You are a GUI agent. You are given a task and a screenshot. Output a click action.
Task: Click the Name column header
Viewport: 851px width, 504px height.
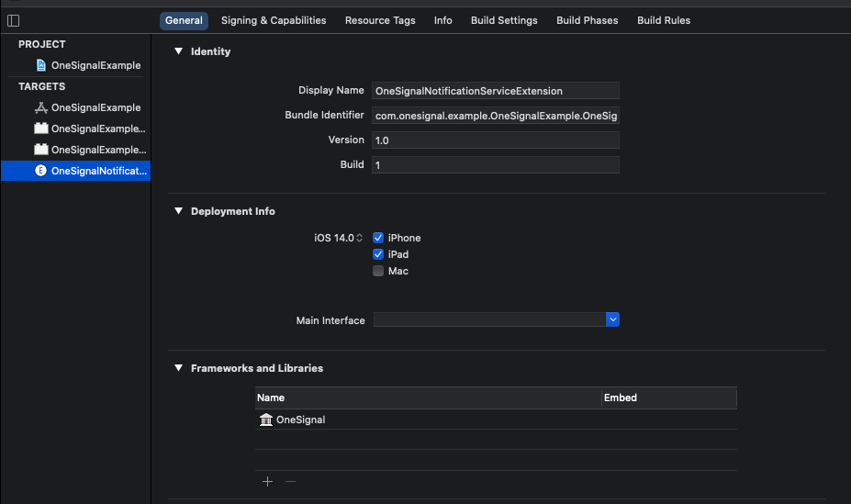pos(428,398)
